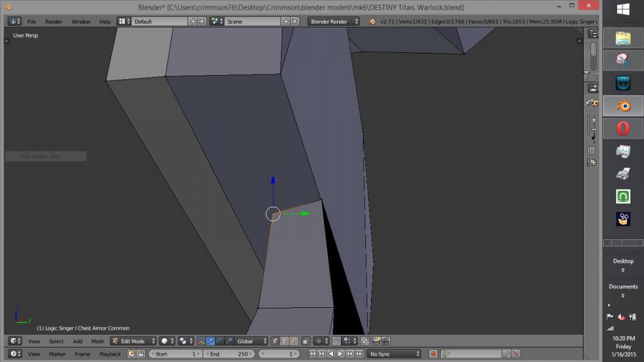Open the Add menu in 3D view
Image resolution: width=644 pixels, height=362 pixels.
[x=77, y=341]
